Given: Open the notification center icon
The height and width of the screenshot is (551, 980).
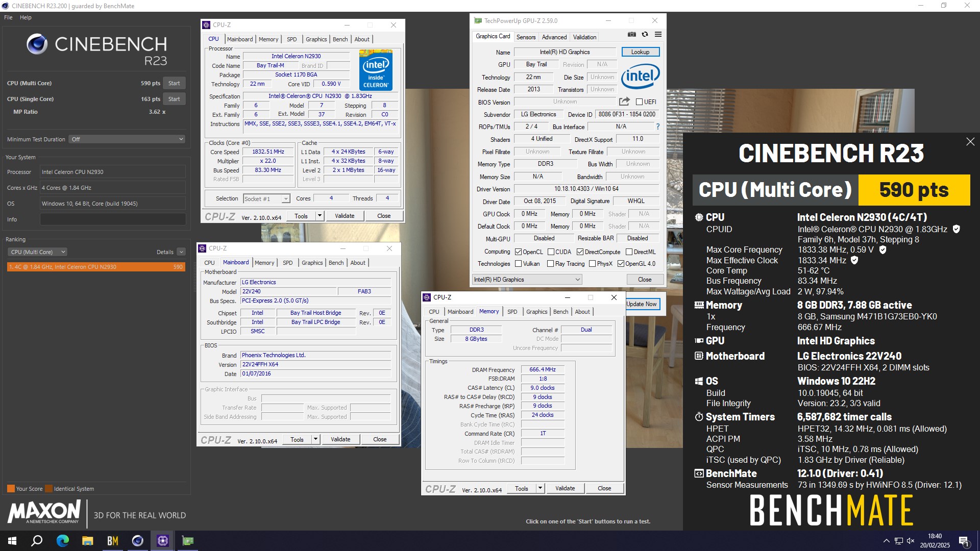Looking at the screenshot, I should coord(964,541).
